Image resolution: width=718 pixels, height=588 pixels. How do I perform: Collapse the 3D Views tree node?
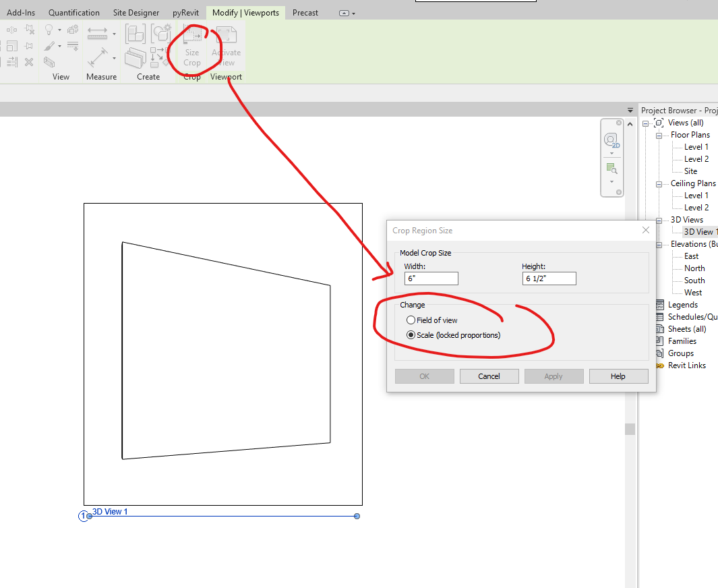point(659,220)
